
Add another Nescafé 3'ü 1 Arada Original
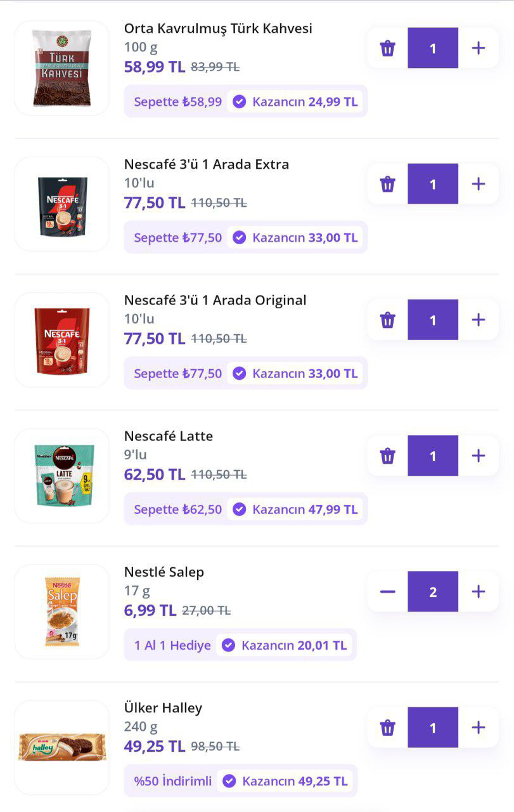point(479,320)
